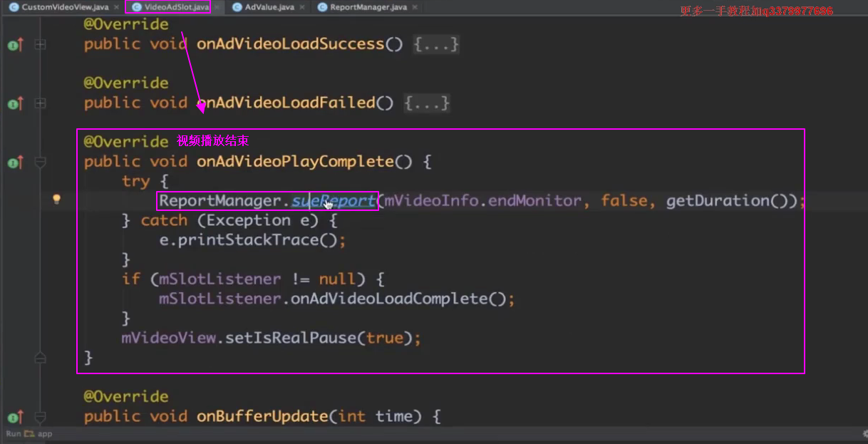The height and width of the screenshot is (444, 868).
Task: Click the implements gutter icon beside onBufferUpdate
Action: (x=15, y=417)
